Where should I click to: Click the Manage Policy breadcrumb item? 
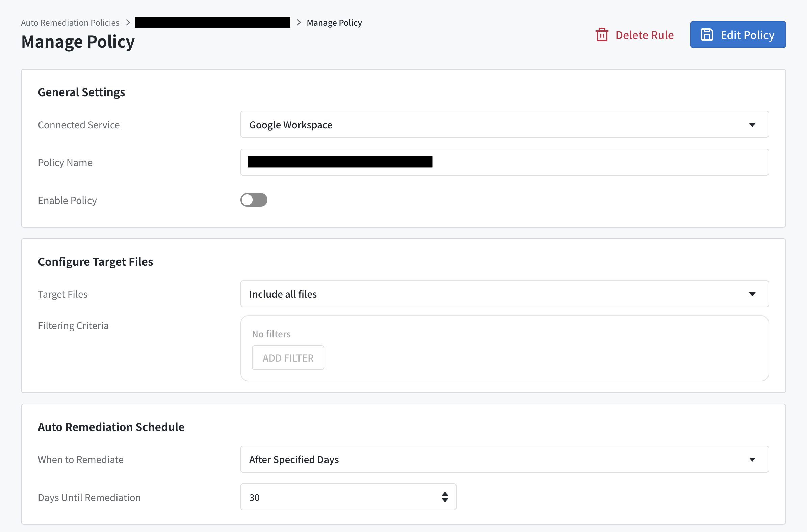[x=334, y=22]
